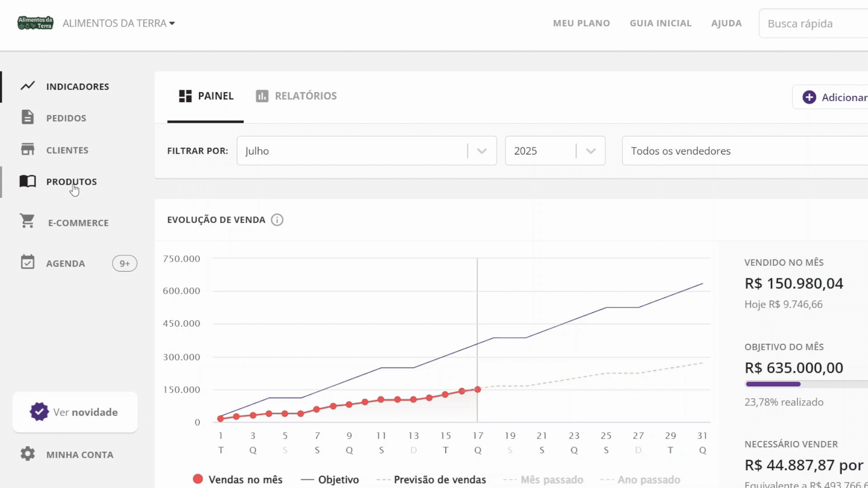
Task: Click the Clientes store icon
Action: point(28,150)
